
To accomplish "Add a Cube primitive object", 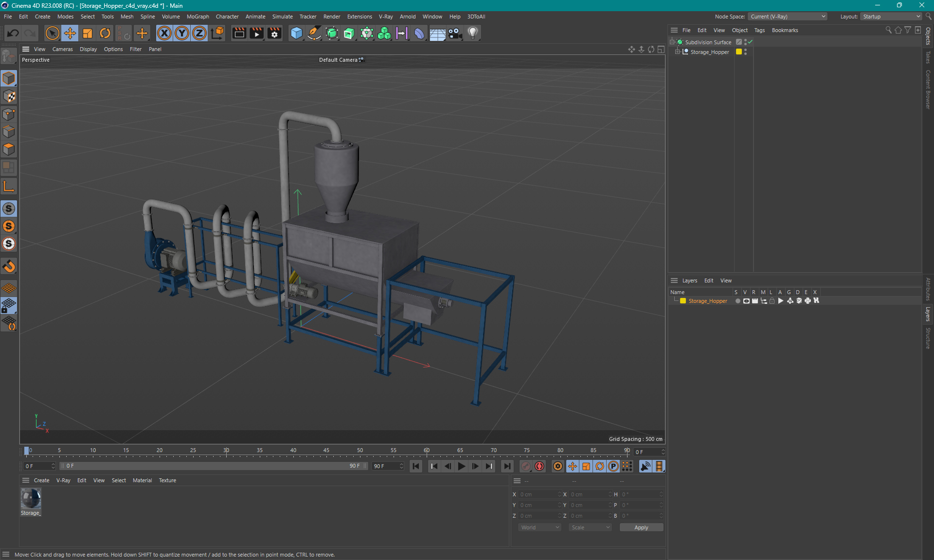I will point(296,33).
